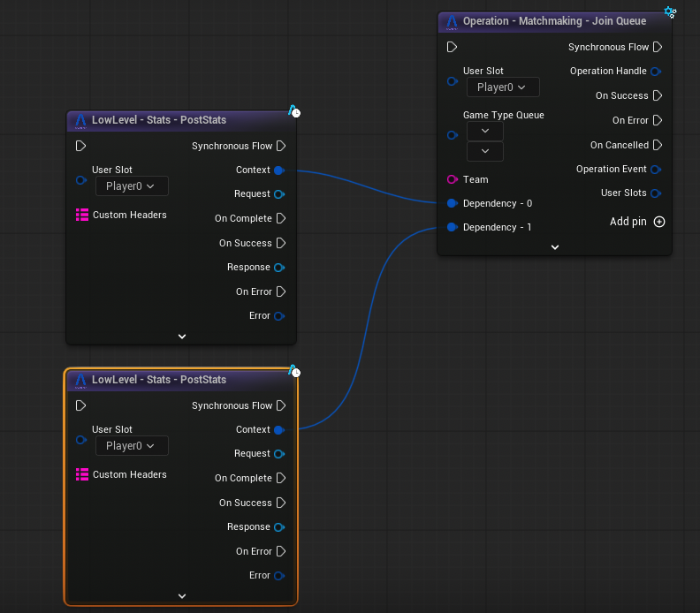700x613 pixels.
Task: Click the Join Queue node's execution input pin
Action: (452, 47)
